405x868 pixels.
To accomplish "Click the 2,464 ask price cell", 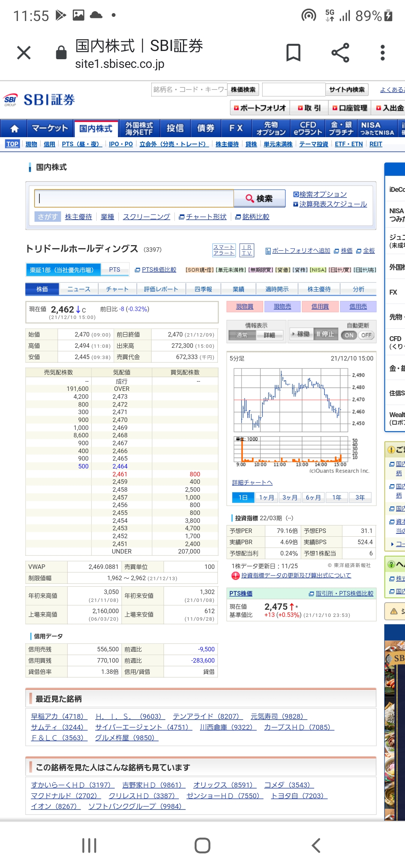I will click(x=120, y=466).
